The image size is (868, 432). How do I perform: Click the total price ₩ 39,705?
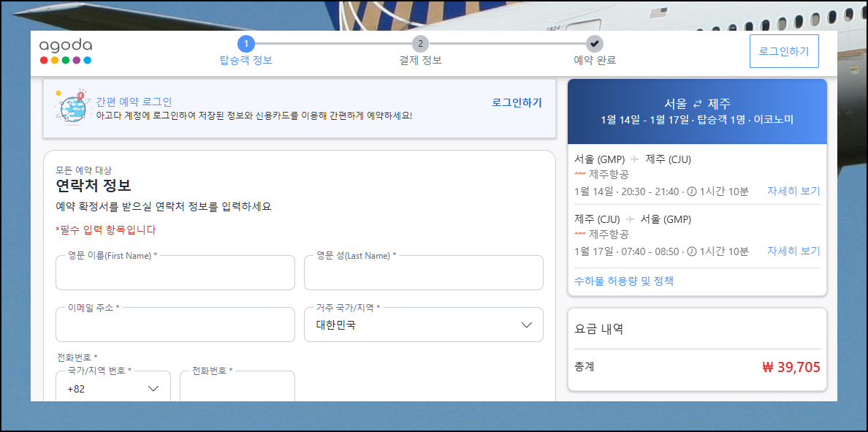[x=791, y=367]
